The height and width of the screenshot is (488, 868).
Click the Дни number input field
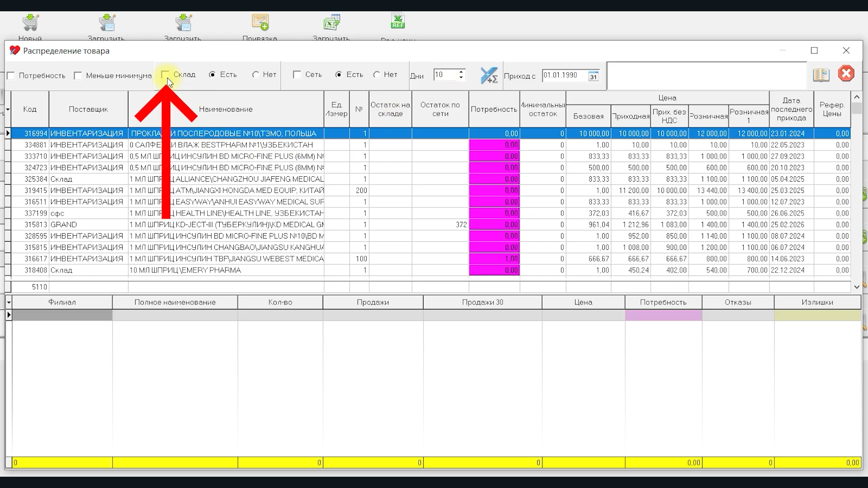coord(445,75)
